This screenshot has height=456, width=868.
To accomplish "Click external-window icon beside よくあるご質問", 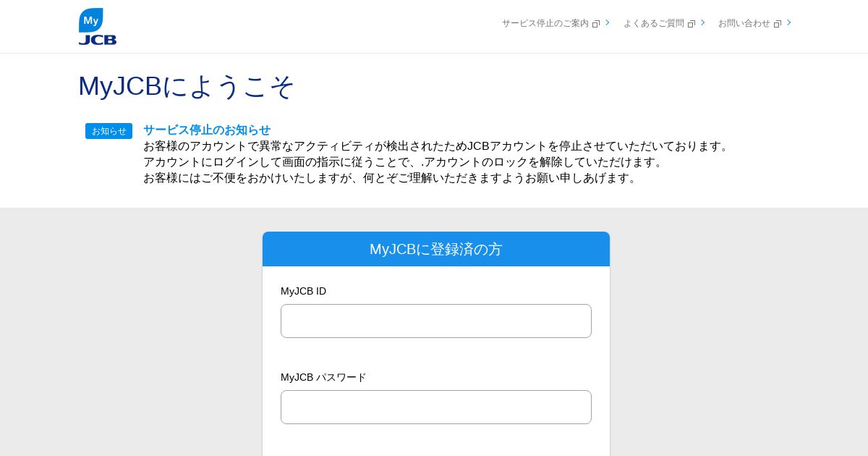I will pos(692,24).
